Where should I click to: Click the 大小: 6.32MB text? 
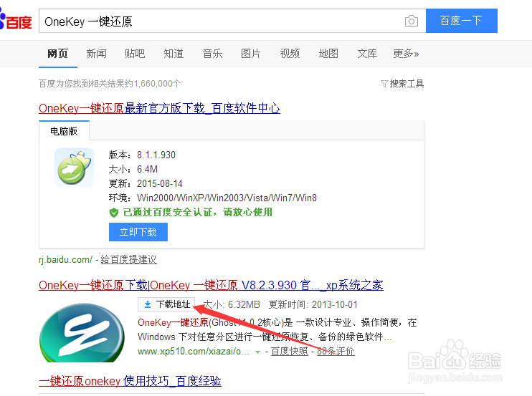232,304
